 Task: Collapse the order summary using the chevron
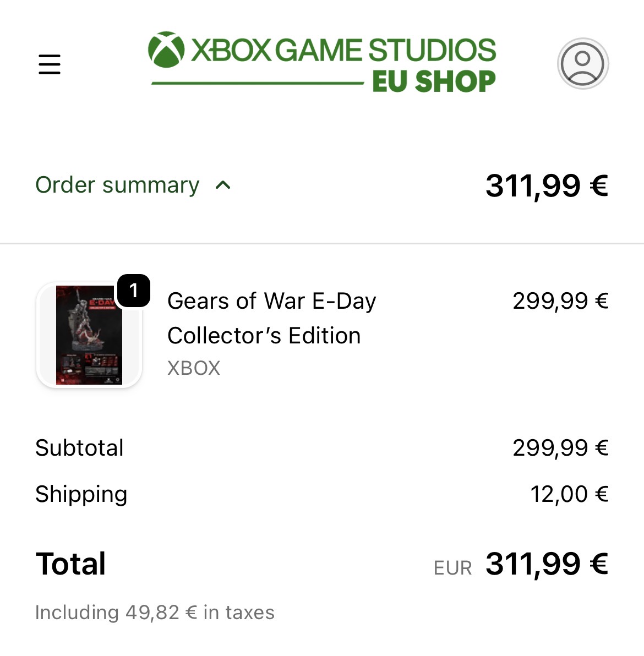pyautogui.click(x=222, y=185)
